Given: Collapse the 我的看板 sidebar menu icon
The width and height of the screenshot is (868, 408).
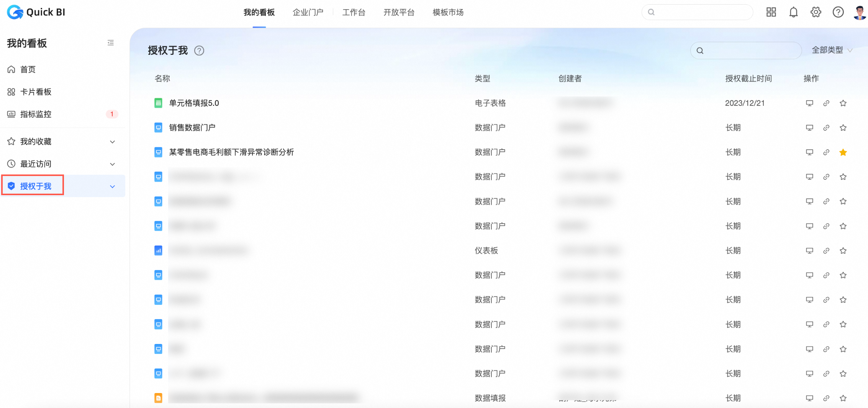Looking at the screenshot, I should (111, 43).
